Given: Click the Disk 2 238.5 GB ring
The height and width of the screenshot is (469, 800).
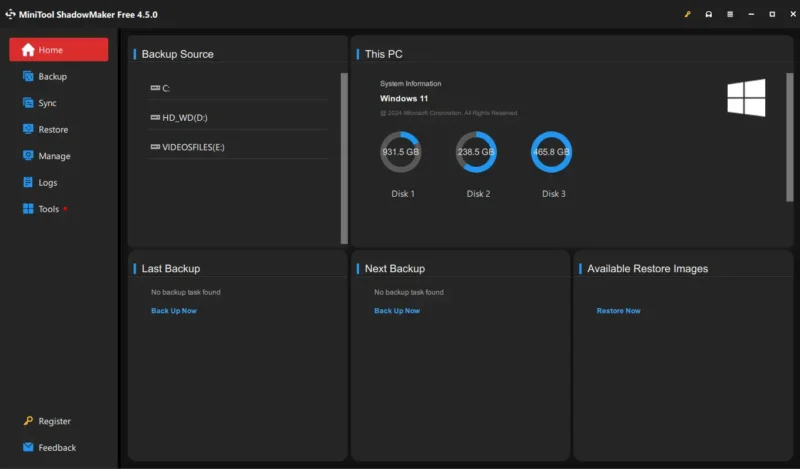Looking at the screenshot, I should 476,152.
